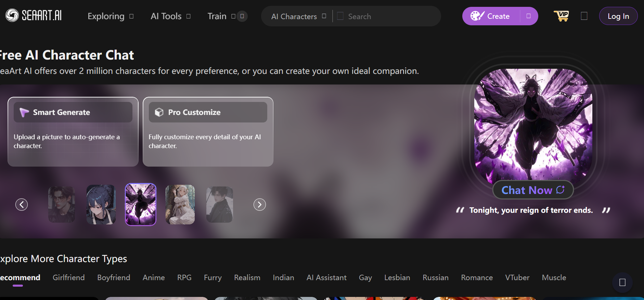The height and width of the screenshot is (300, 644).
Task: Expand the AI Tools menu
Action: coord(170,16)
